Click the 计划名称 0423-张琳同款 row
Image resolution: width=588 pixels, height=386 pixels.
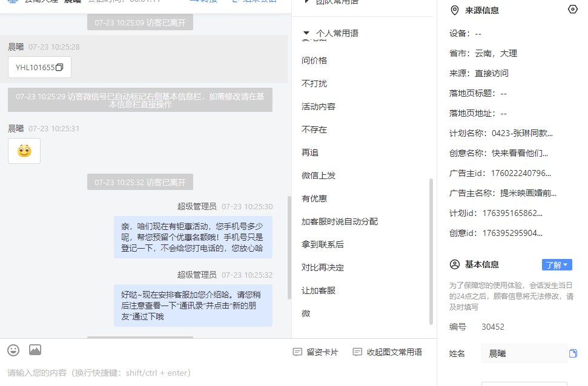tap(501, 133)
